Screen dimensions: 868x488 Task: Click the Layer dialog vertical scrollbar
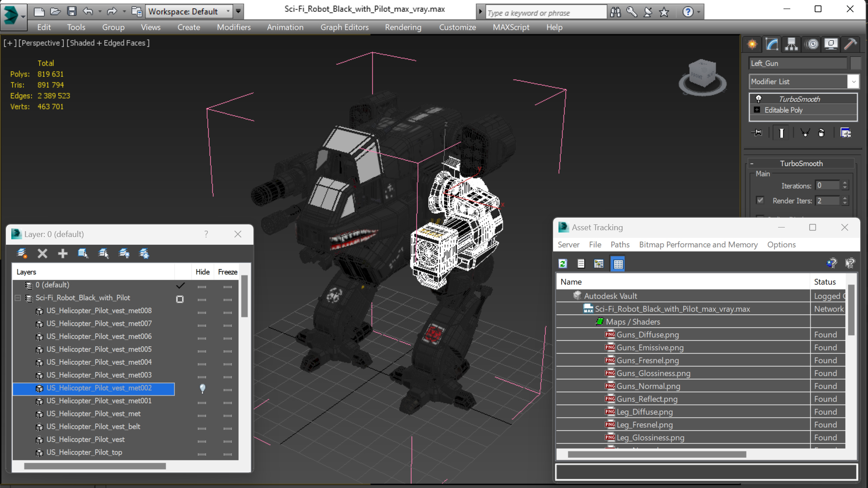(244, 297)
